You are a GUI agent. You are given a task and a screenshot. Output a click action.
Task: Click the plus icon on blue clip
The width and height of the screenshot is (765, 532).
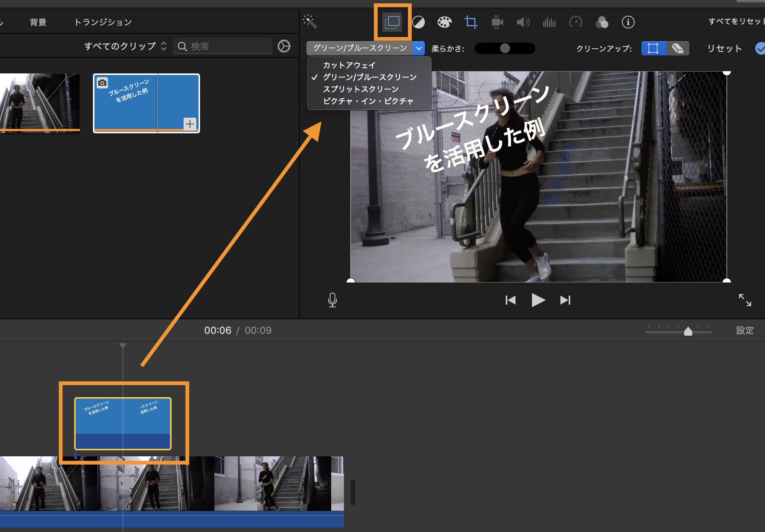(x=190, y=124)
